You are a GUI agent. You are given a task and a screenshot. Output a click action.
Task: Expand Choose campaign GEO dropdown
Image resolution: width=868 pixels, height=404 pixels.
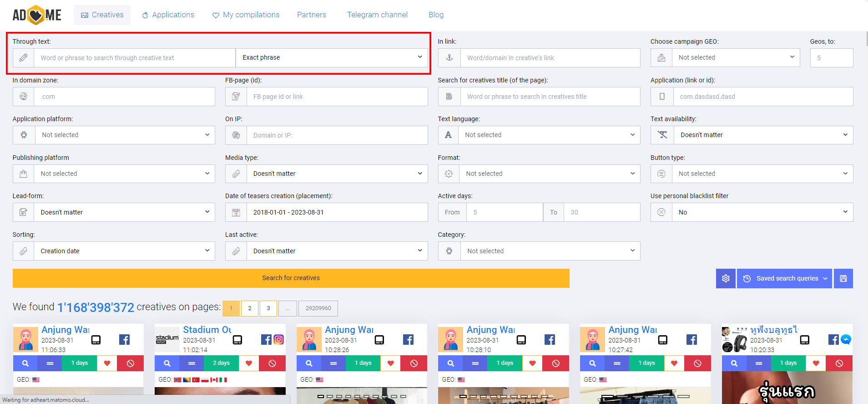[x=736, y=58]
